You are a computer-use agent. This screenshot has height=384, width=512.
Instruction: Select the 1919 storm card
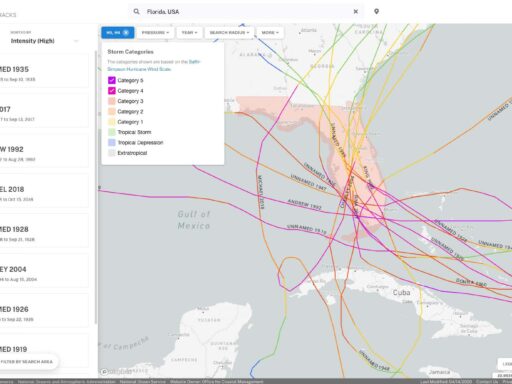(44, 351)
